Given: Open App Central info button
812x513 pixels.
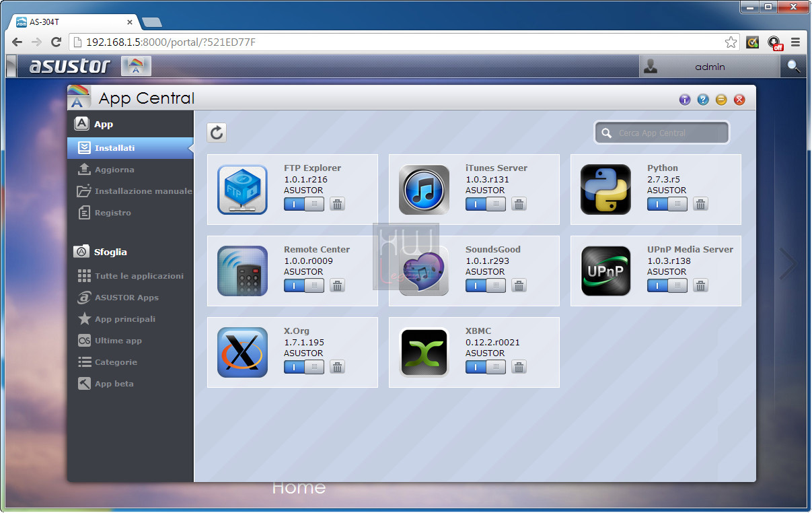Looking at the screenshot, I should [685, 100].
